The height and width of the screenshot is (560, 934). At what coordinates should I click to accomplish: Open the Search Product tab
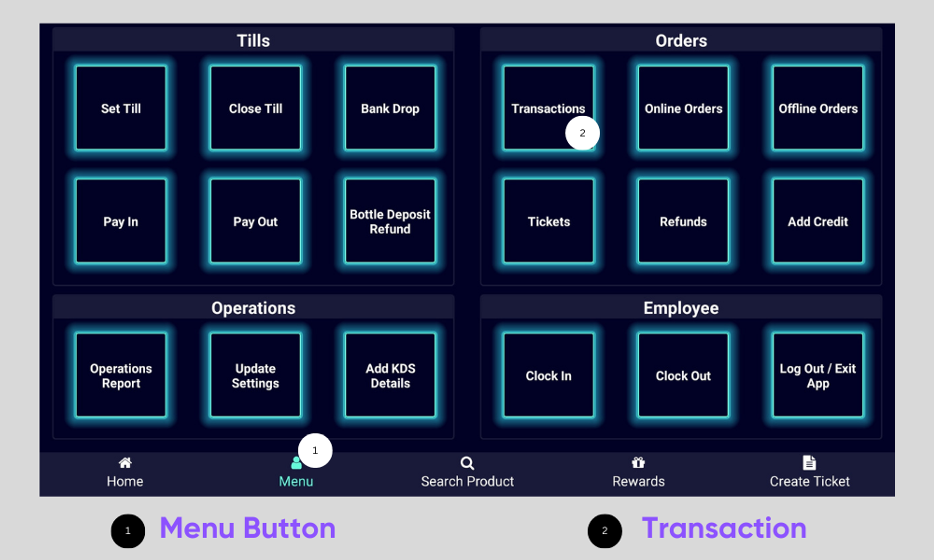pyautogui.click(x=467, y=471)
